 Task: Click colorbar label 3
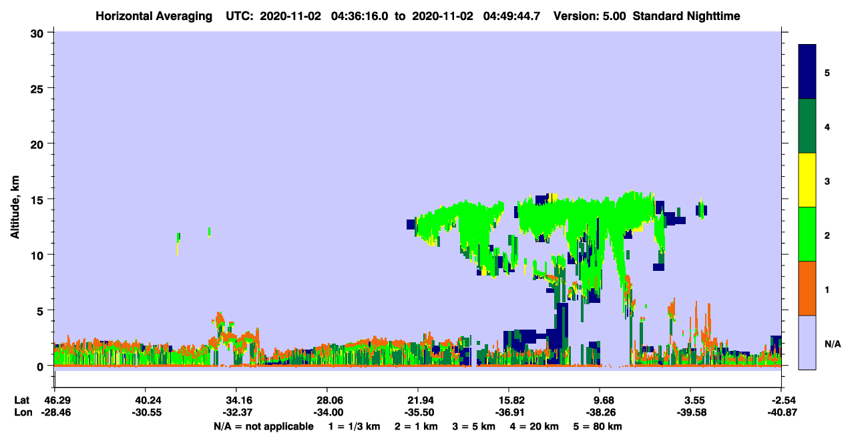click(x=827, y=181)
